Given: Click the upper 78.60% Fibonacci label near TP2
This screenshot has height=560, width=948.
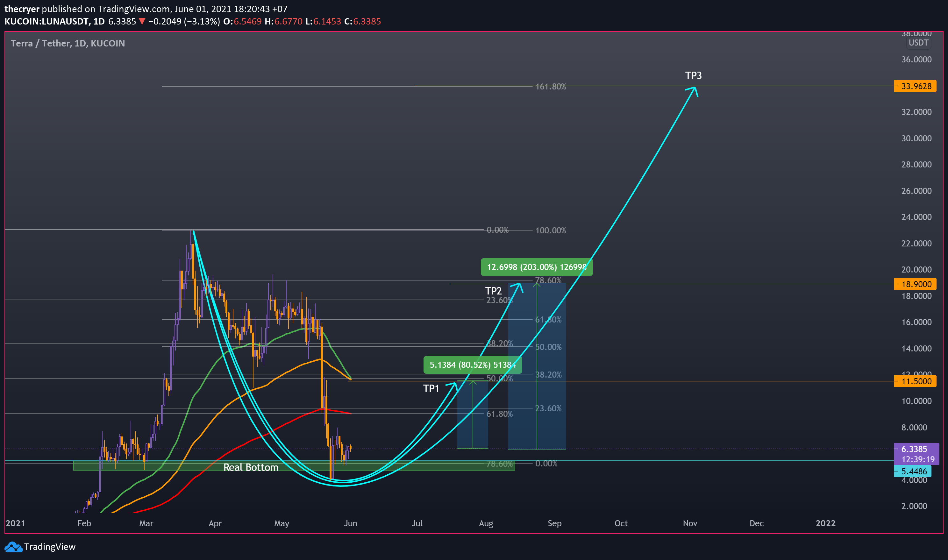Looking at the screenshot, I should (x=548, y=280).
